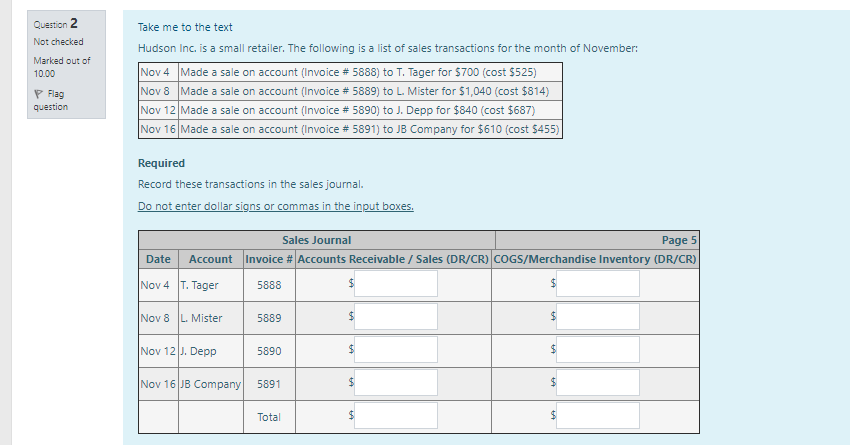The height and width of the screenshot is (445, 850).
Task: Click the Flag question link
Action: click(x=50, y=100)
